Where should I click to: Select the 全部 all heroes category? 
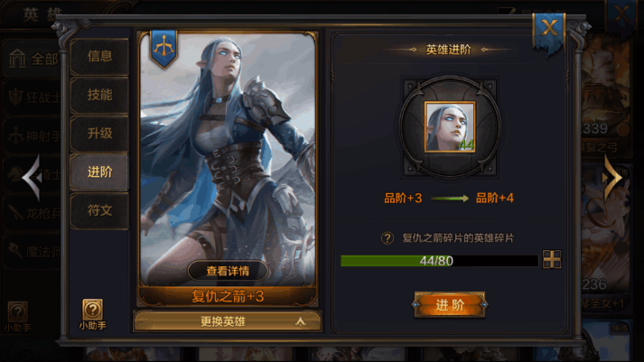(x=33, y=59)
